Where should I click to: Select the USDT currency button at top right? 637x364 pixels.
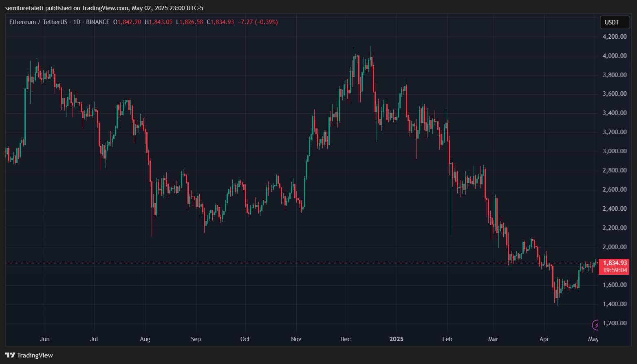(615, 22)
